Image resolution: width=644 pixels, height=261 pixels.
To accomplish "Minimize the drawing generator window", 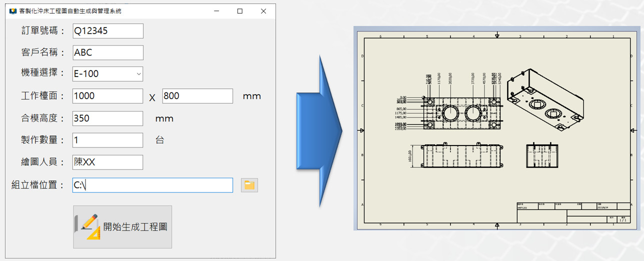I will tap(216, 11).
